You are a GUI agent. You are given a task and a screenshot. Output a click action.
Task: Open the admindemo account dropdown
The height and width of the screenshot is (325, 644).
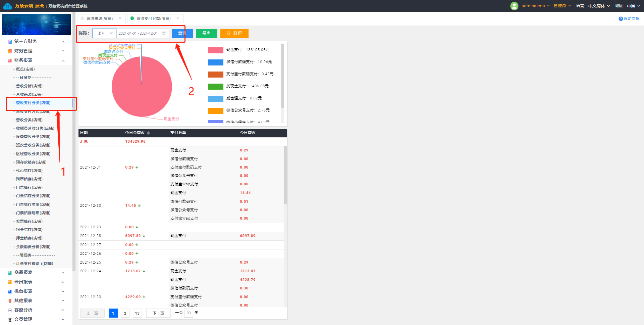coord(536,6)
